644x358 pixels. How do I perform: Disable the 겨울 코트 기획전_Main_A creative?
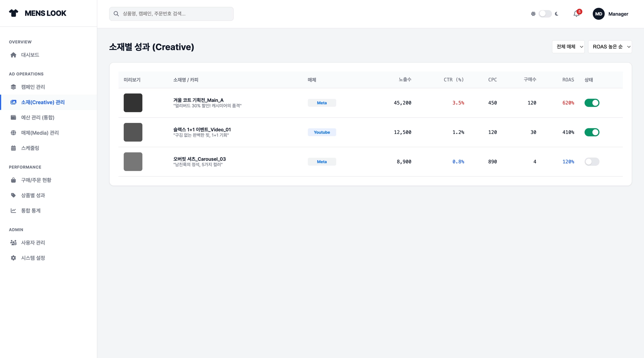[x=592, y=103]
